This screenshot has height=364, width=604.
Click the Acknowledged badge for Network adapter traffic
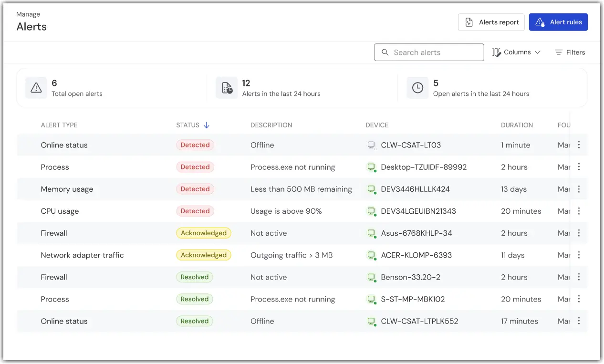(204, 255)
